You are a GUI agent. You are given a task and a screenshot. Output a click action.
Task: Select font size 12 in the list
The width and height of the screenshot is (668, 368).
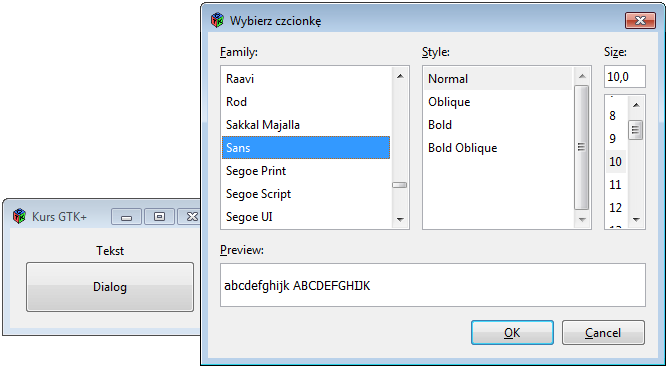coord(616,207)
